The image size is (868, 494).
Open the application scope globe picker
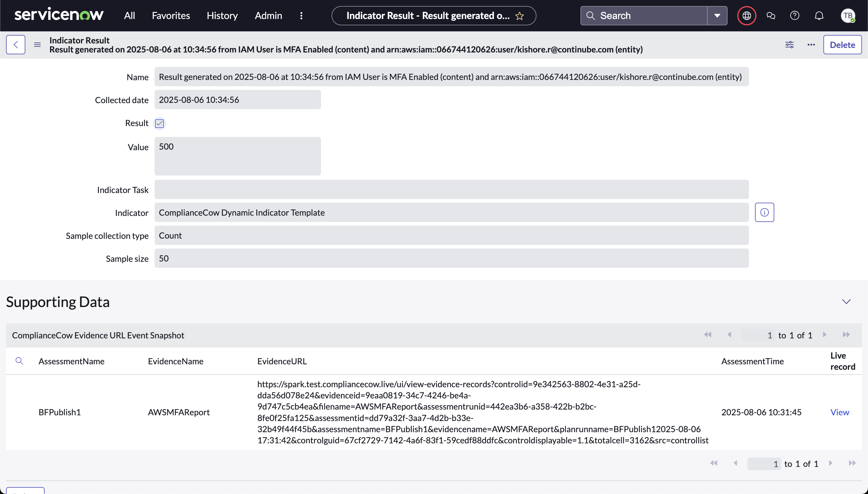coord(747,16)
